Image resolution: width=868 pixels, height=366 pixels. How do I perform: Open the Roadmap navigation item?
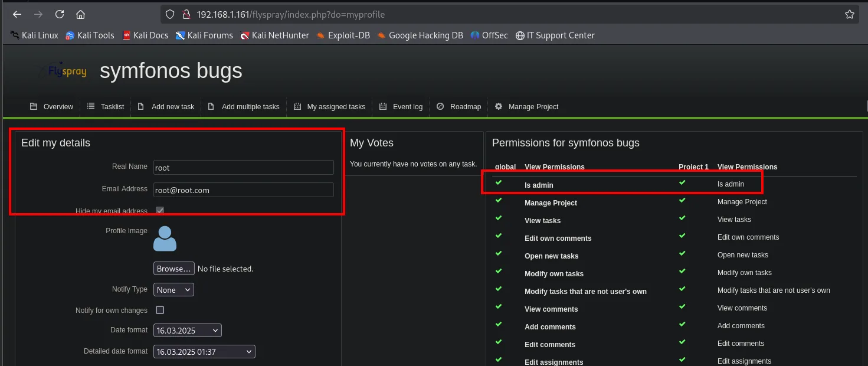point(458,107)
